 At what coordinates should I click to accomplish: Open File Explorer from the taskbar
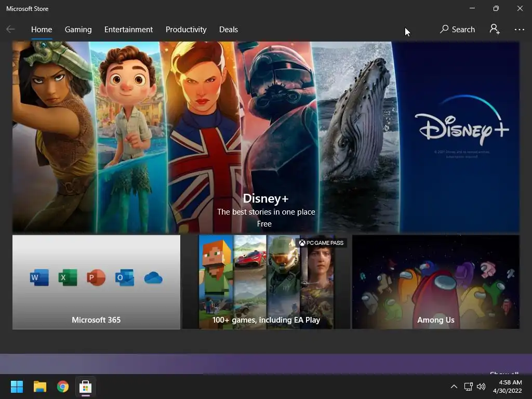click(39, 387)
